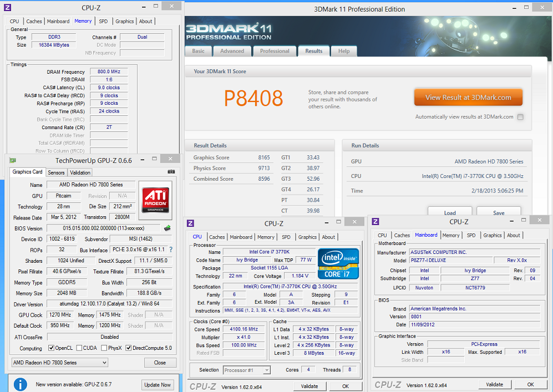The image size is (553, 392).
Task: Click the Bus Interface question mark icon
Action: tap(171, 250)
